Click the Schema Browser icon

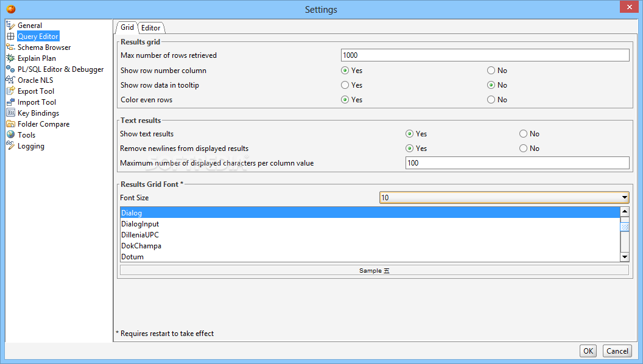pos(11,47)
